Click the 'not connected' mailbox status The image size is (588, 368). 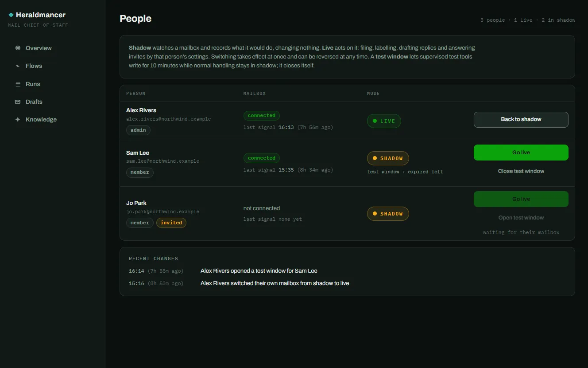(x=262, y=208)
